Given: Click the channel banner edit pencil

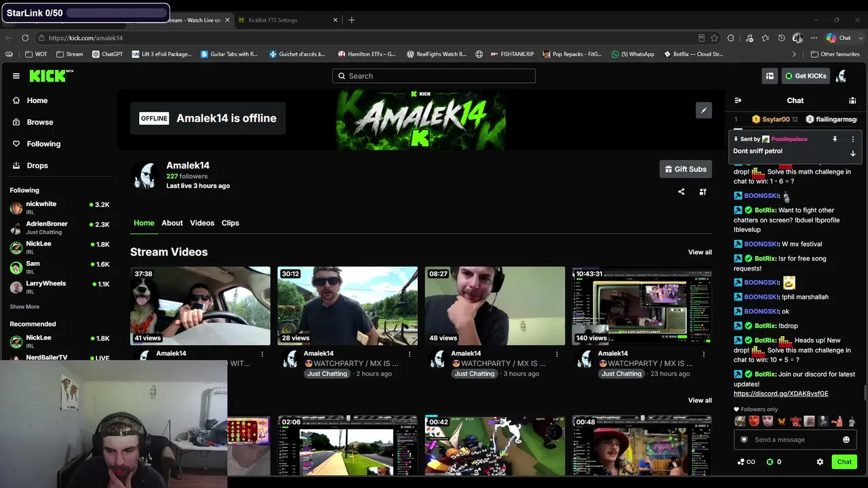Looking at the screenshot, I should coord(704,110).
